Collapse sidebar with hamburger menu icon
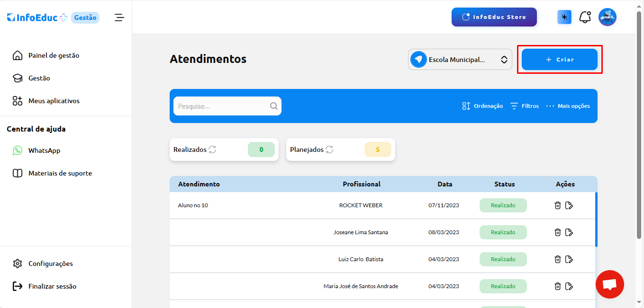Screen dimensions: 644x308 (x=119, y=18)
